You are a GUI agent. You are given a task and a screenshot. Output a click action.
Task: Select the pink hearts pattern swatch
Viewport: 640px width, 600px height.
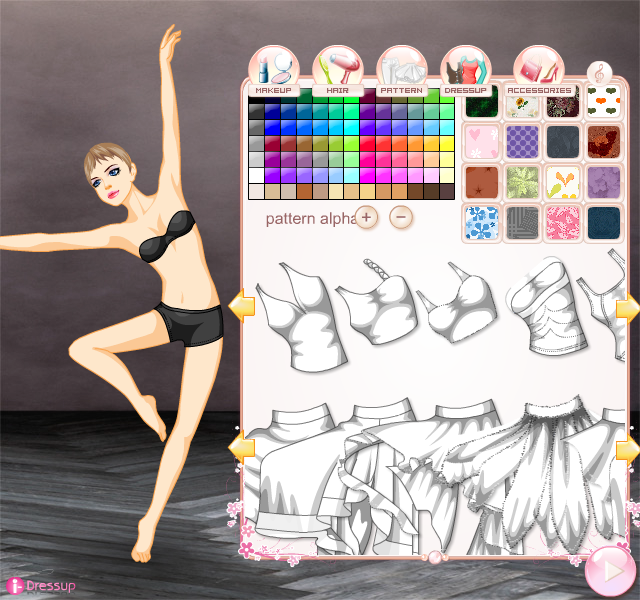[x=482, y=142]
